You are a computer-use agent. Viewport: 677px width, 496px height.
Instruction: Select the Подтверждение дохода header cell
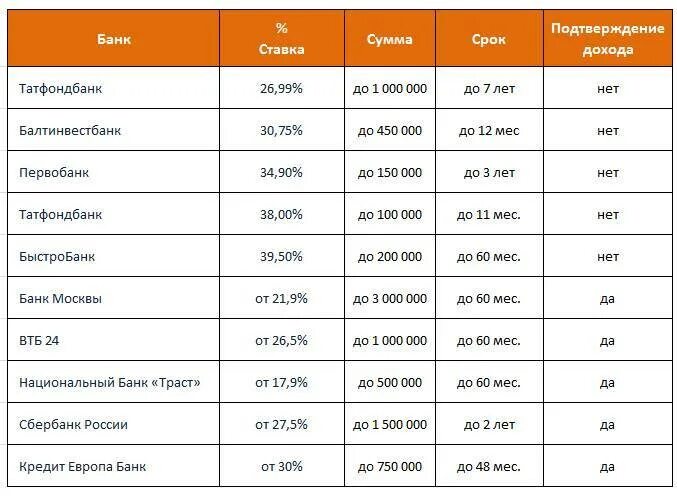(x=607, y=40)
